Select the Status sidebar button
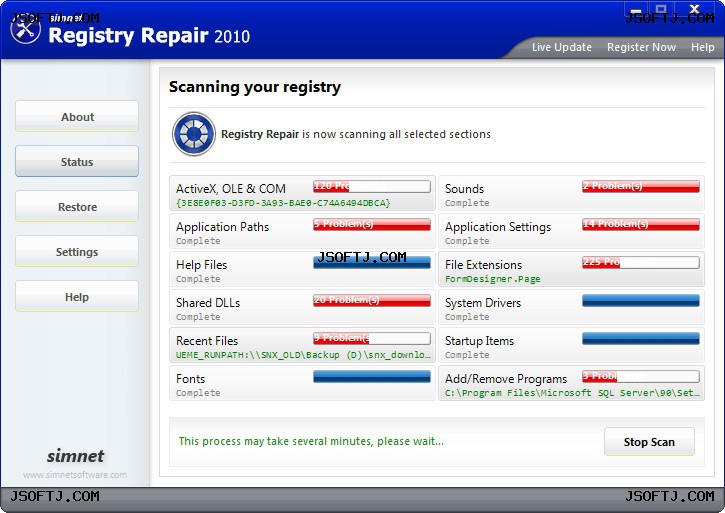This screenshot has height=513, width=725. coord(77,161)
